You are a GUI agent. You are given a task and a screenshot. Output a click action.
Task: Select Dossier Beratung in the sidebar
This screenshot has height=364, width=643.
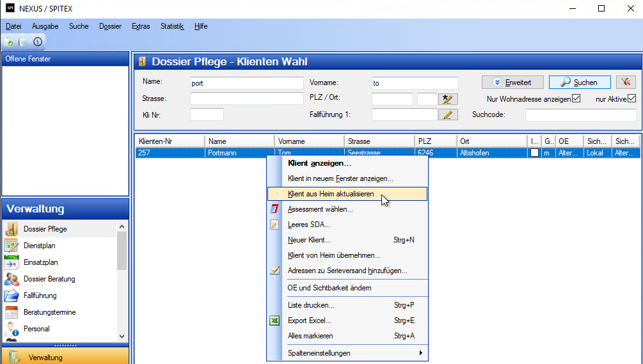click(x=49, y=279)
